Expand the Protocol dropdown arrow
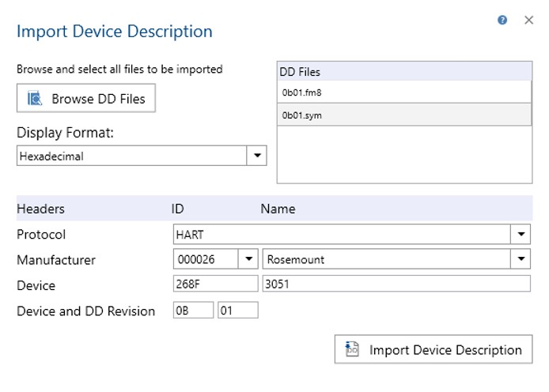The width and height of the screenshot is (549, 392). coord(521,234)
